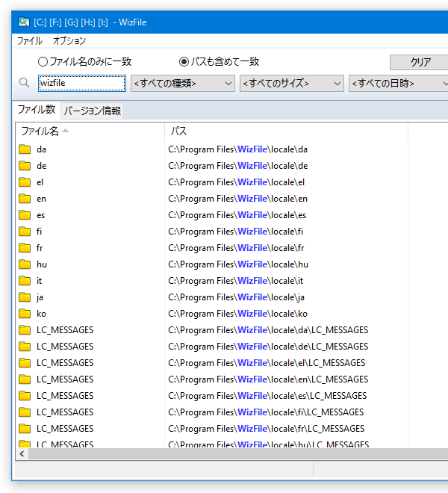Click folder icon for locale\fr\LC_MESSAGES row

25,428
